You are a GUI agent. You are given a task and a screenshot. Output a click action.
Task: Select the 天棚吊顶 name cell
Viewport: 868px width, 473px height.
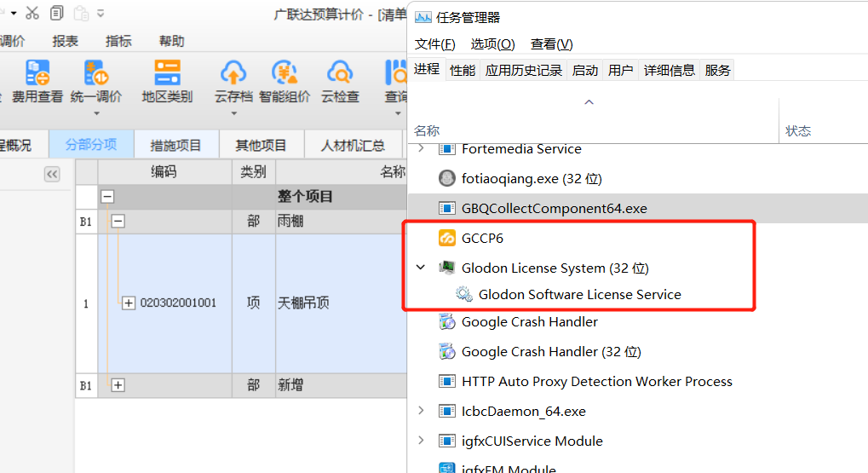341,303
